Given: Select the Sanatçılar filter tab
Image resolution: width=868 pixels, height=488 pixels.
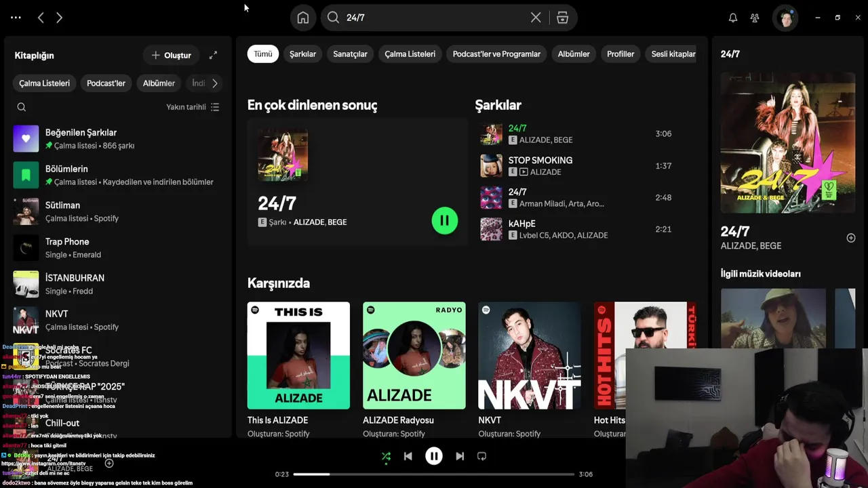Looking at the screenshot, I should pos(350,54).
